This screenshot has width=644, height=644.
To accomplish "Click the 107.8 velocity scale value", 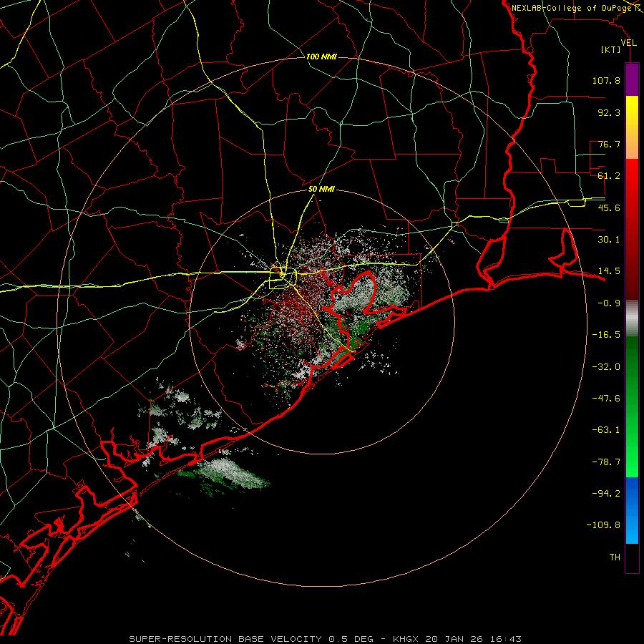I will [606, 80].
